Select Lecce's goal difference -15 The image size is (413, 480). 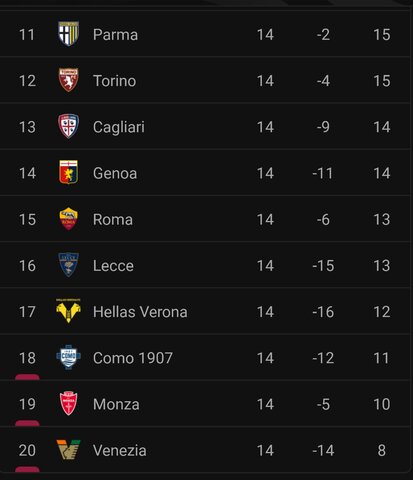click(323, 266)
